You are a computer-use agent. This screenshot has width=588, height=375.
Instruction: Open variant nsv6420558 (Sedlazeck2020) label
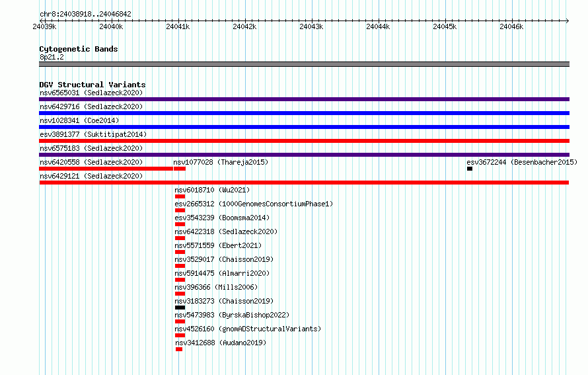click(91, 162)
